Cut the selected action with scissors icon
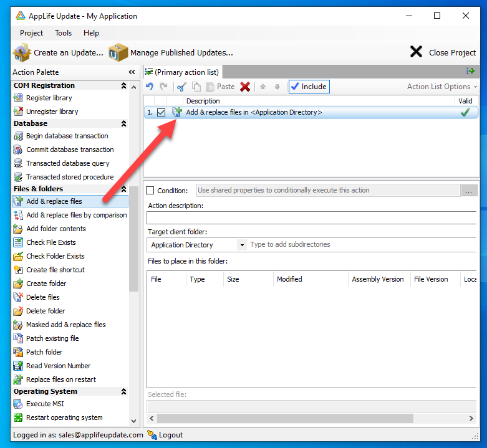The image size is (487, 448). point(181,87)
